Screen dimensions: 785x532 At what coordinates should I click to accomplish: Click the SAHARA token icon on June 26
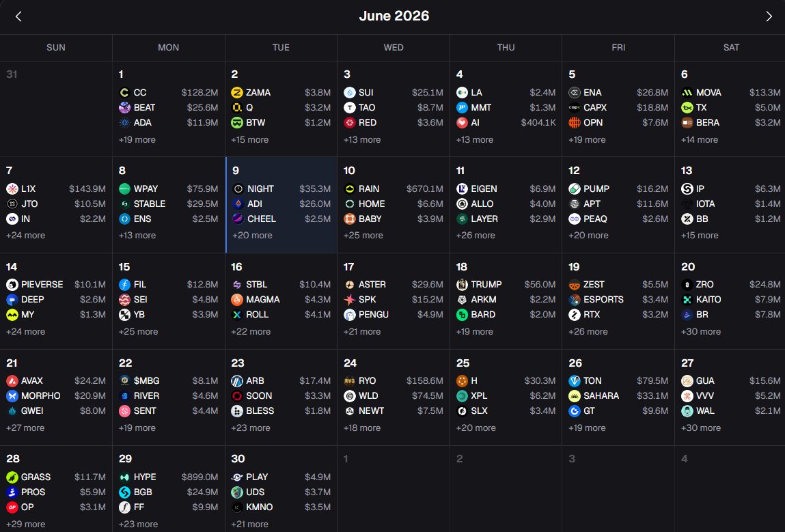574,396
